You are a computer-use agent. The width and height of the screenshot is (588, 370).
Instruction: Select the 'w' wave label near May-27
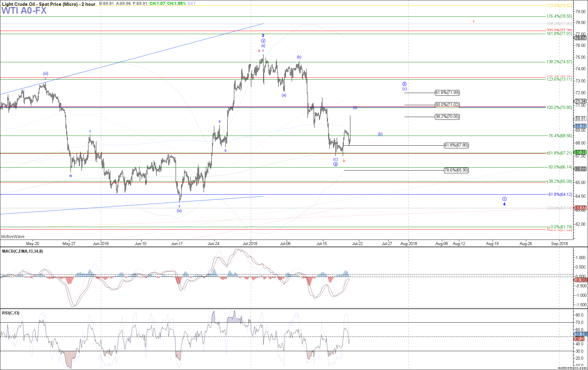click(71, 176)
